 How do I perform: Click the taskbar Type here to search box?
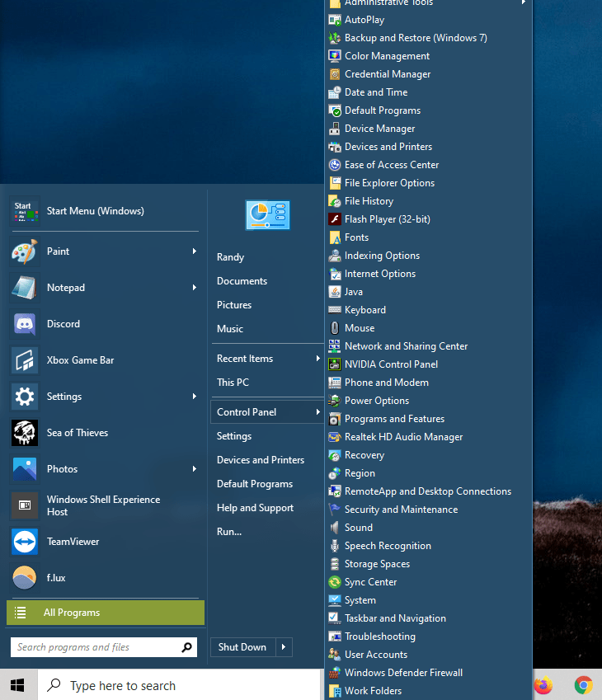(180, 685)
